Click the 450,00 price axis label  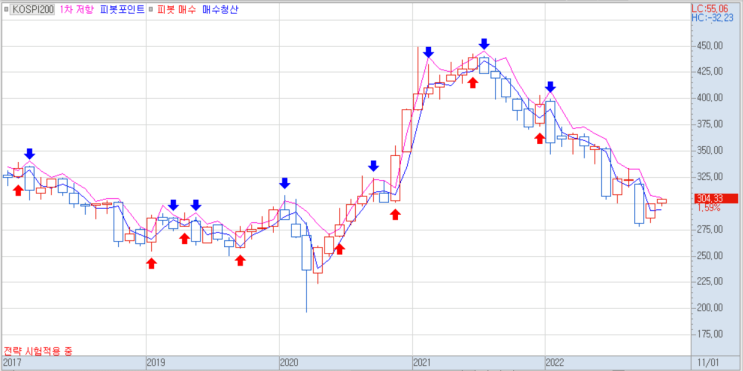[709, 45]
